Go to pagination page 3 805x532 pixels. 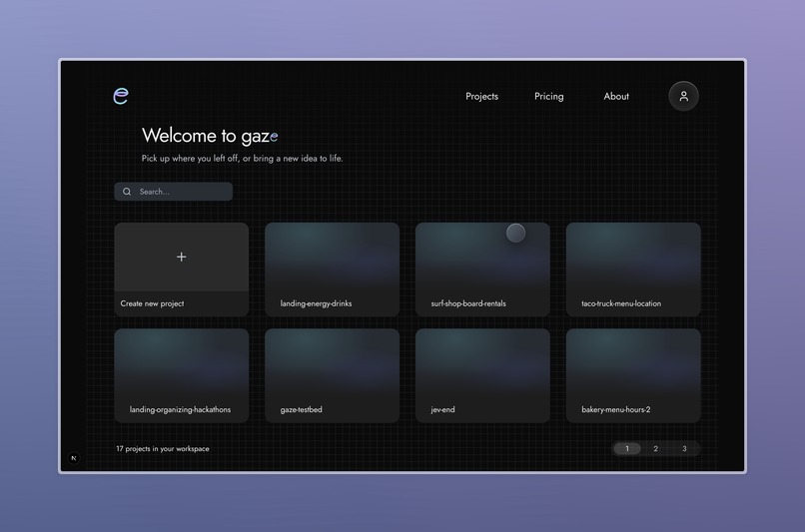[x=684, y=448]
